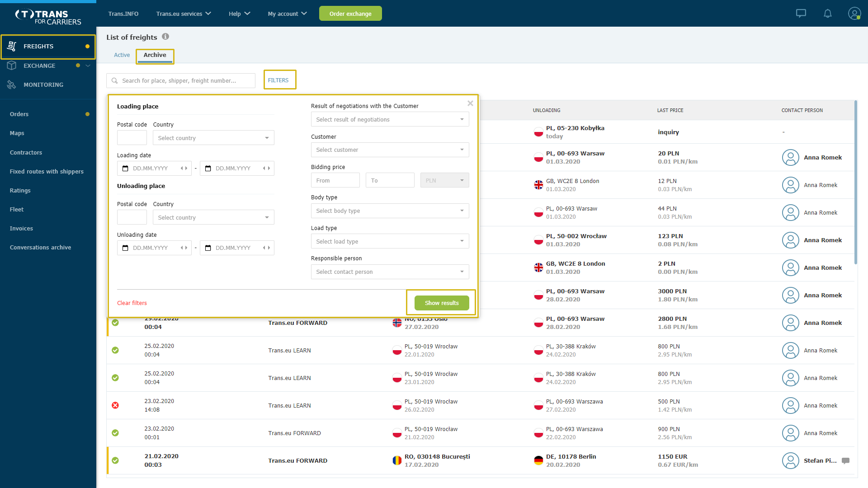Open the Select contact person dropdown

coord(390,272)
